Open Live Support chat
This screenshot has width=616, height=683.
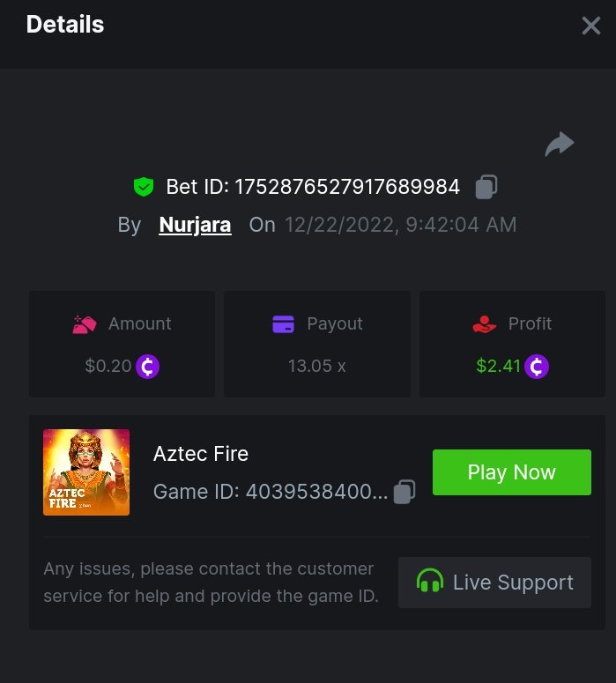pyautogui.click(x=494, y=583)
